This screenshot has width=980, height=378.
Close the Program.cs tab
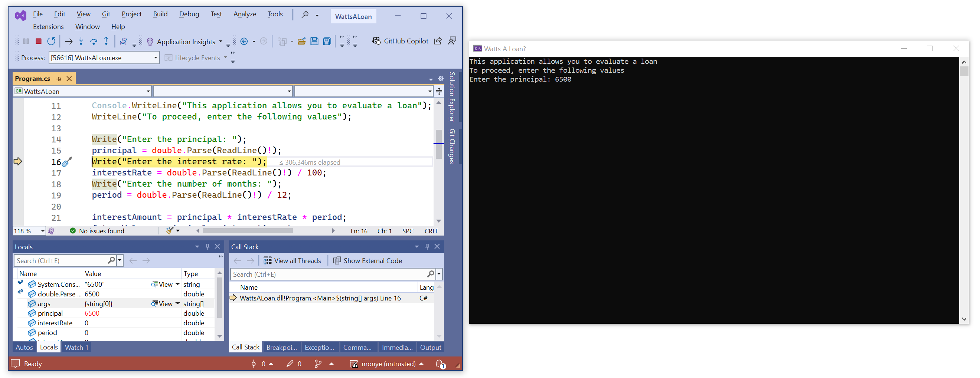pyautogui.click(x=69, y=79)
